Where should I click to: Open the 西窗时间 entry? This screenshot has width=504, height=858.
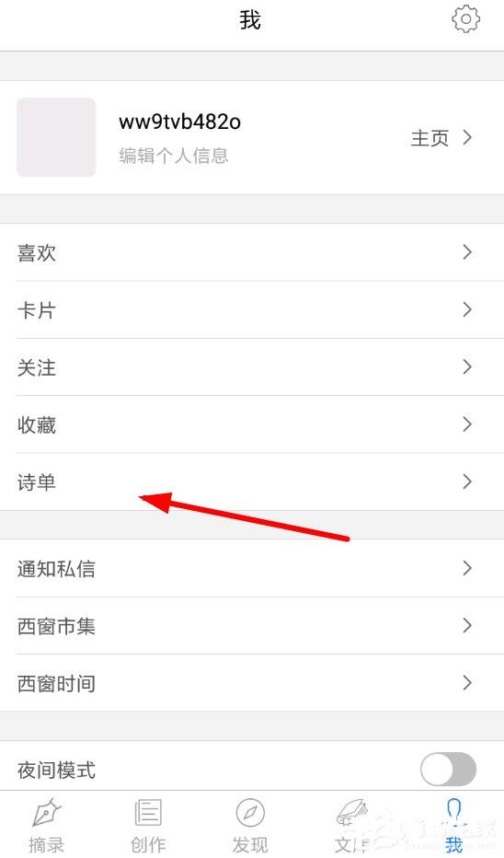coord(252,683)
